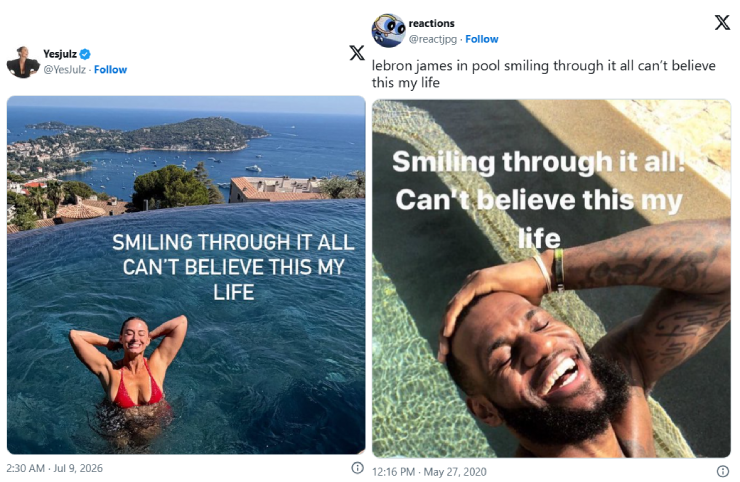The image size is (740, 482).
Task: Open the 2:30 AM · Jul 9, 2026 timestamp
Action: pyautogui.click(x=54, y=468)
